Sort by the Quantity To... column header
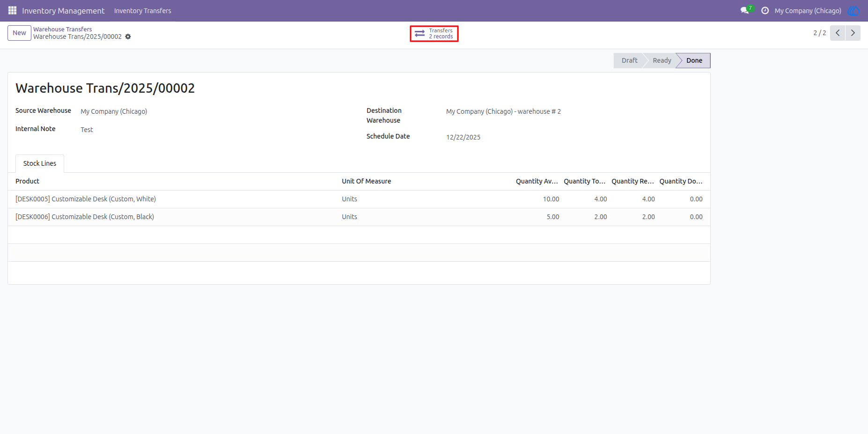The image size is (868, 434). click(x=584, y=181)
